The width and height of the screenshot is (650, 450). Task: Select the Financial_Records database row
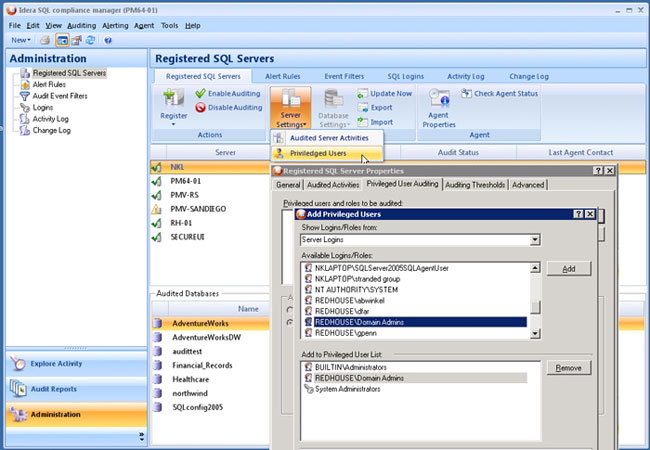pyautogui.click(x=210, y=365)
